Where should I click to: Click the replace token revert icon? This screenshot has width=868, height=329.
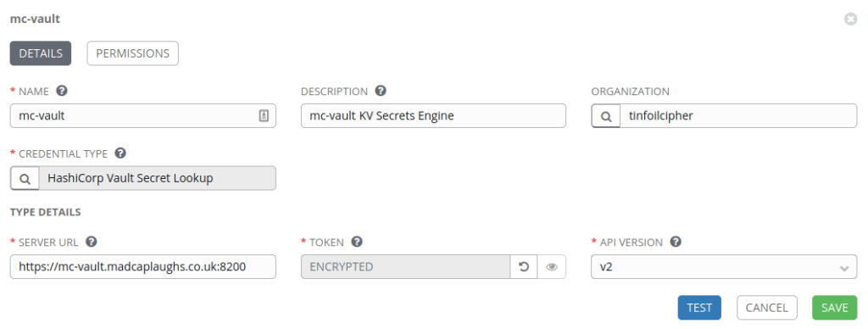pyautogui.click(x=524, y=267)
